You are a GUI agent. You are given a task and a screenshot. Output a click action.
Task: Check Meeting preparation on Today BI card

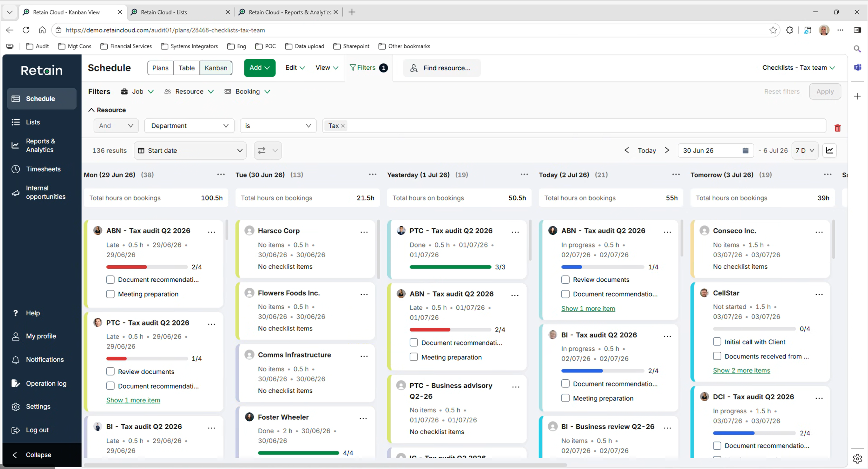tap(565, 398)
